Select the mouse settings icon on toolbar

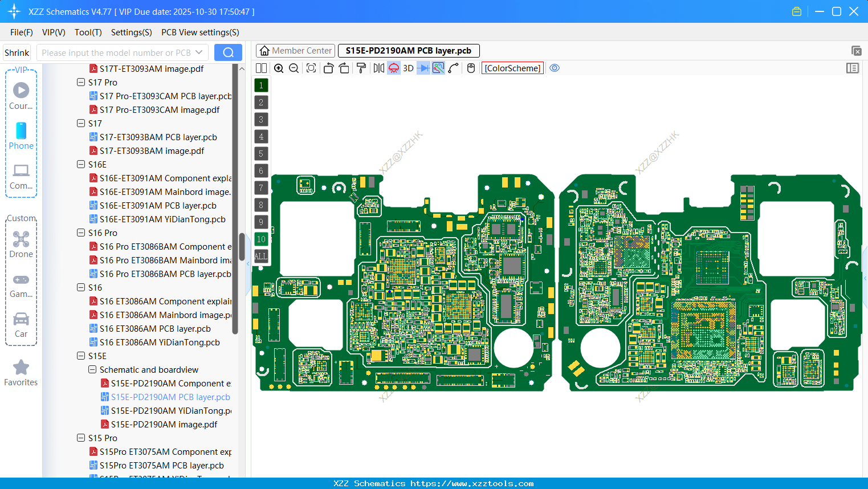pos(471,68)
